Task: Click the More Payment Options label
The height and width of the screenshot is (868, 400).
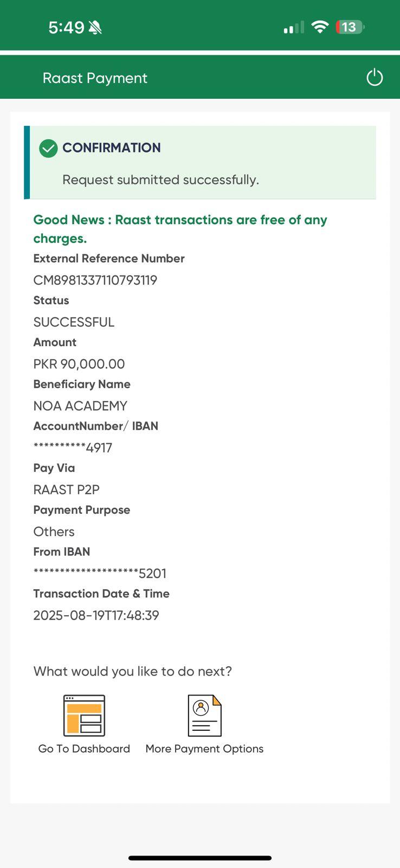Action: pyautogui.click(x=204, y=749)
